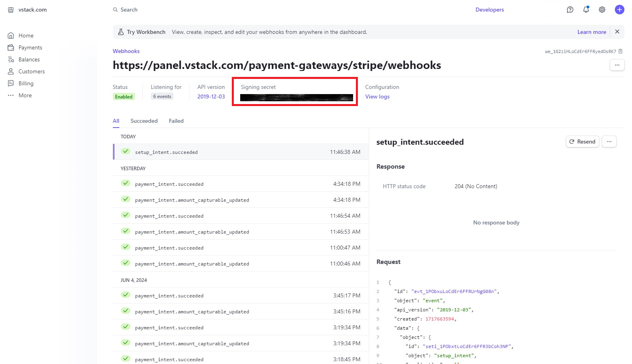The height and width of the screenshot is (364, 632).
Task: Expand the More menu item
Action: [x=25, y=95]
